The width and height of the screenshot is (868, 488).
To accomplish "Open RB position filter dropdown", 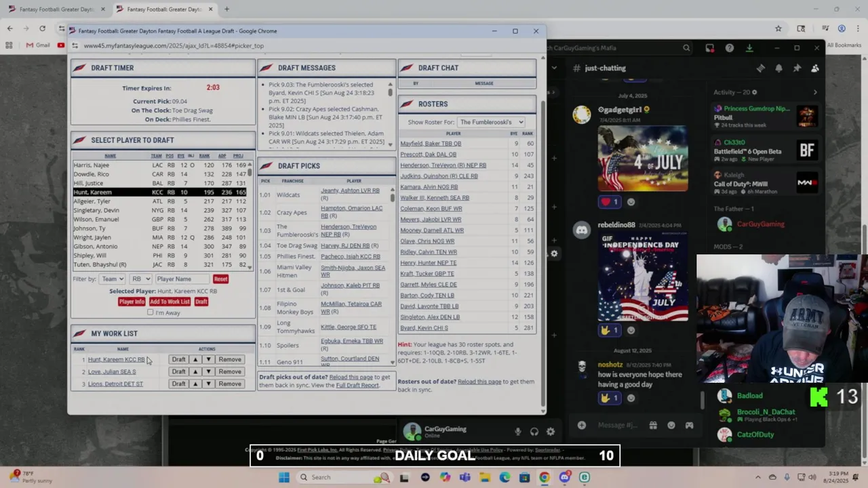I will (140, 279).
